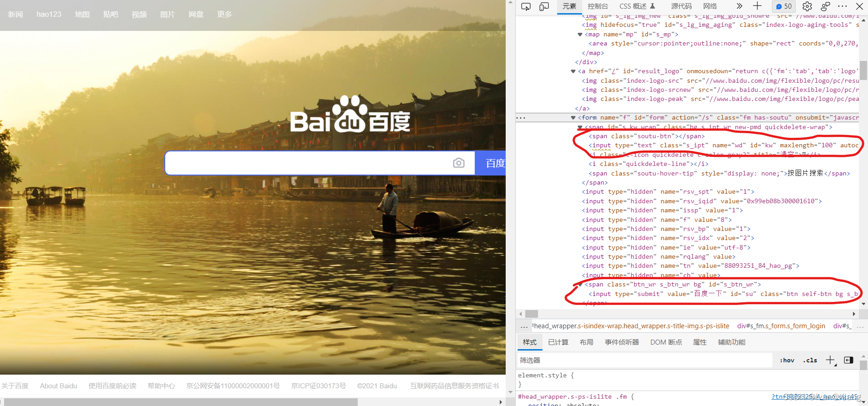This screenshot has width=868, height=406.
Task: Click DOM tree horizontal scrollbar thumb
Action: pyautogui.click(x=532, y=314)
